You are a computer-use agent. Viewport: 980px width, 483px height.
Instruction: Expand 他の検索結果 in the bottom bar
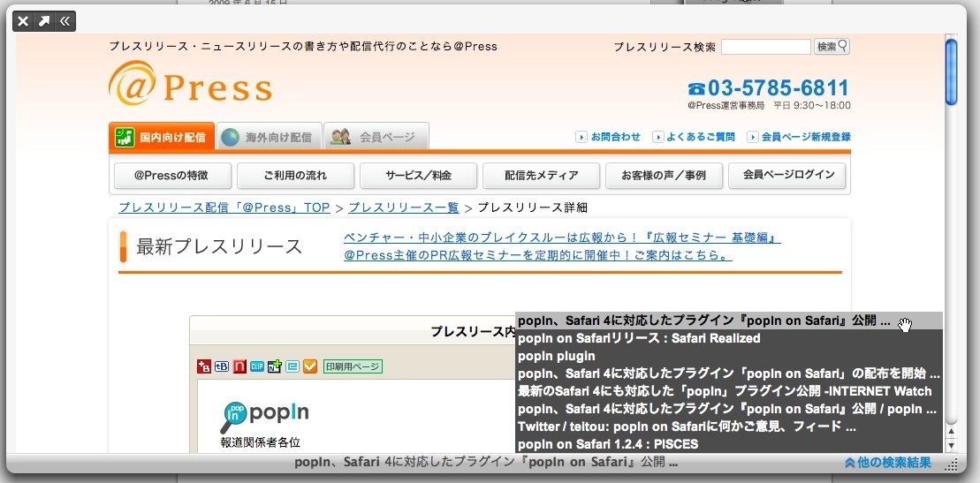coord(887,463)
